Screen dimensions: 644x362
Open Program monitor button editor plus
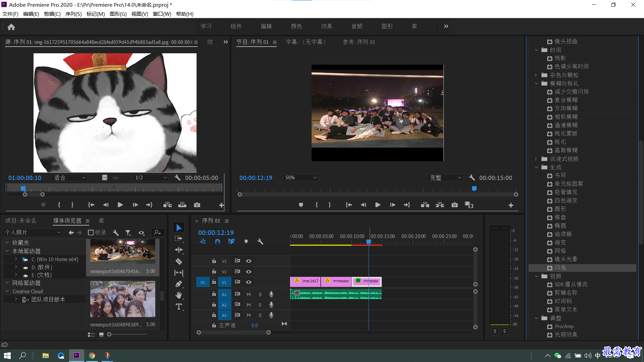(x=511, y=205)
